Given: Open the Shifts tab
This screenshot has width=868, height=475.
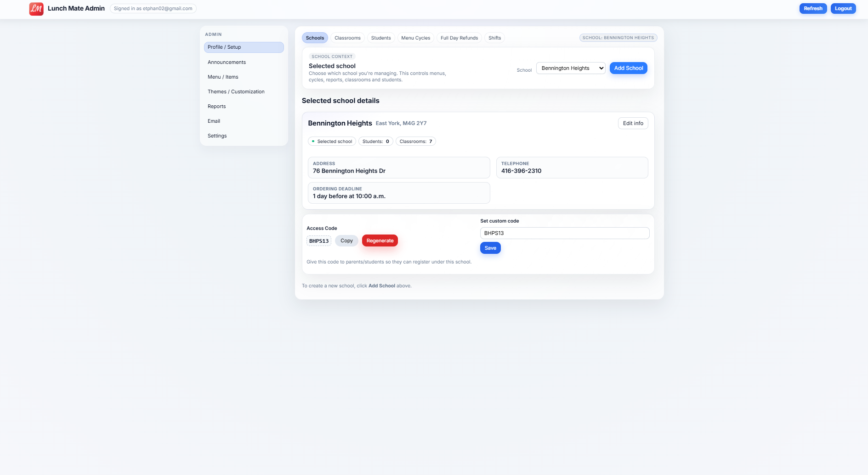Looking at the screenshot, I should point(494,38).
